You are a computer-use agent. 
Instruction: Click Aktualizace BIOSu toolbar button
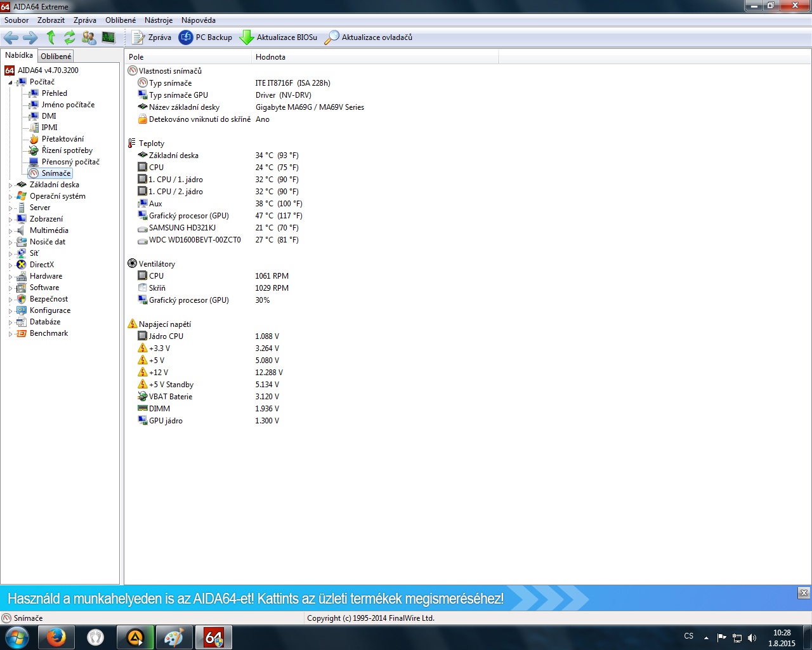pos(278,37)
